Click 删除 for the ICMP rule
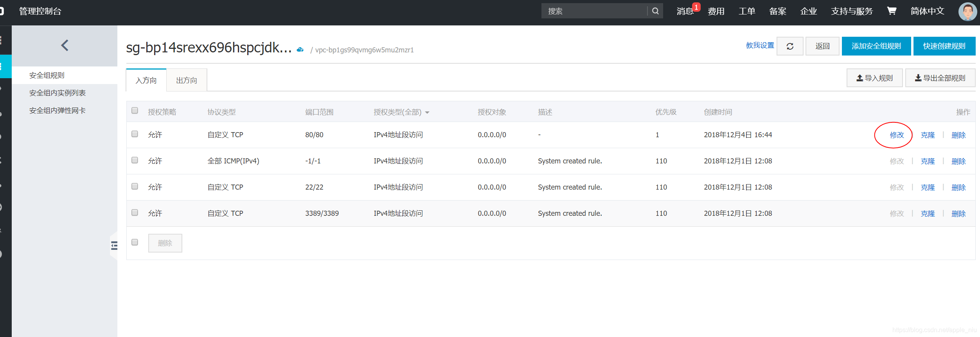 tap(958, 161)
